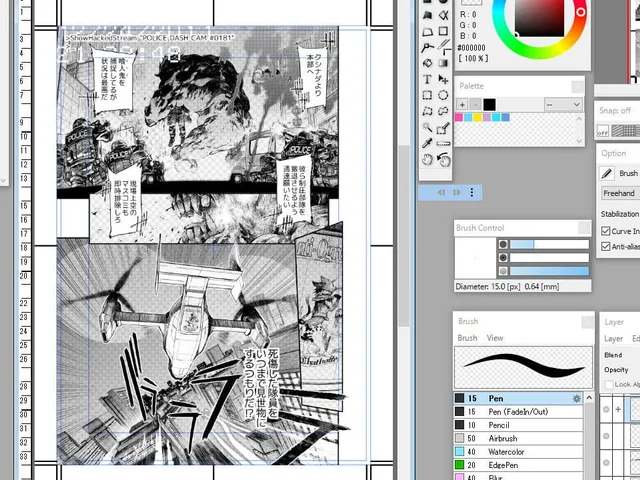The height and width of the screenshot is (480, 640).
Task: Toggle the size slider's circle button
Action: (x=503, y=244)
